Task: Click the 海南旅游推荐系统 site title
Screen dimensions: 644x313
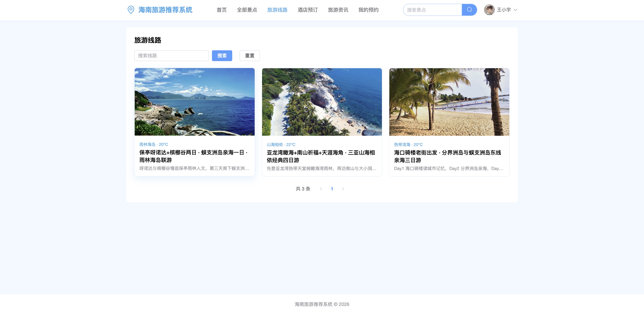Action: pyautogui.click(x=165, y=10)
